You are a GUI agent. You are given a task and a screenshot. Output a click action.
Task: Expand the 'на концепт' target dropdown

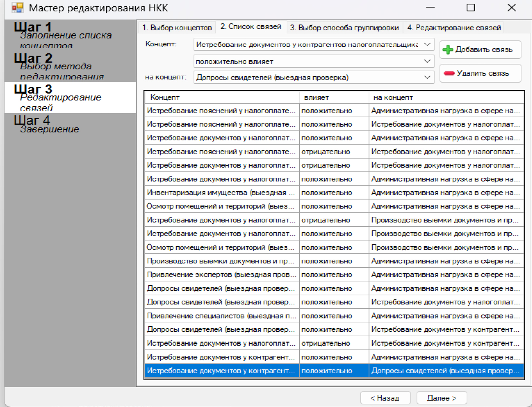click(427, 78)
